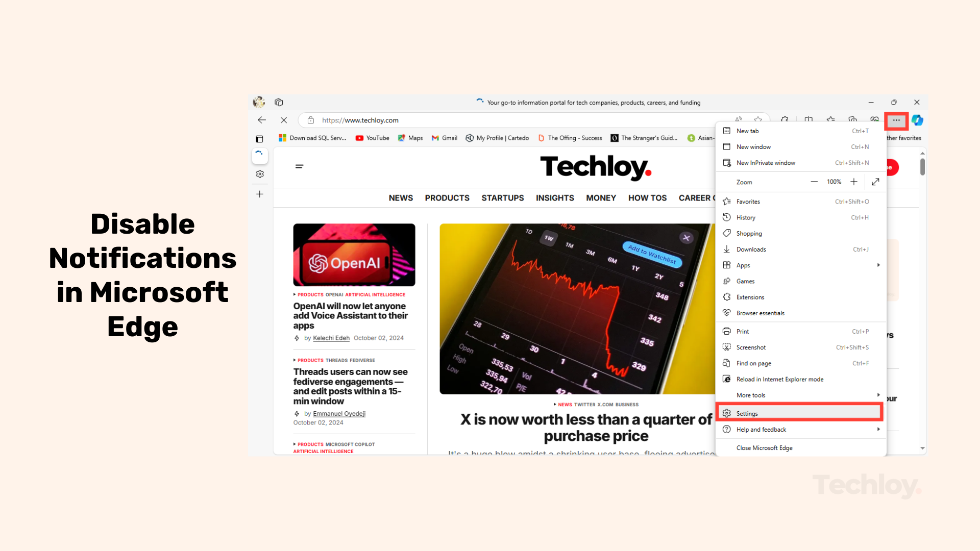Expand Zoom controls panel
980x551 pixels.
pos(876,182)
